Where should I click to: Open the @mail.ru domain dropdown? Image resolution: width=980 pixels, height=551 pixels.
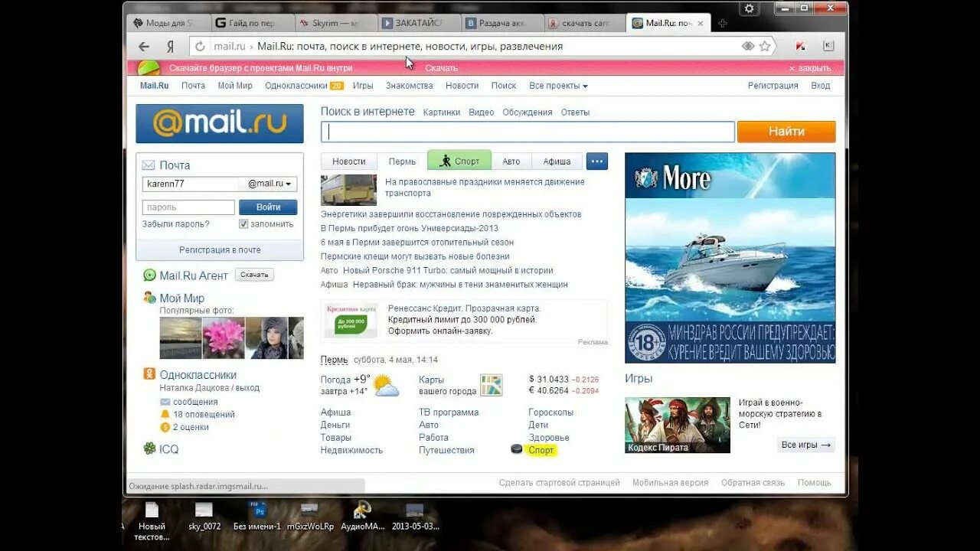click(269, 184)
